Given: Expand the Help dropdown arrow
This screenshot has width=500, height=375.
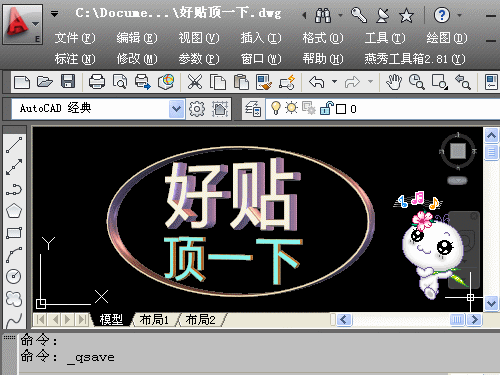Looking at the screenshot, I should [459, 15].
